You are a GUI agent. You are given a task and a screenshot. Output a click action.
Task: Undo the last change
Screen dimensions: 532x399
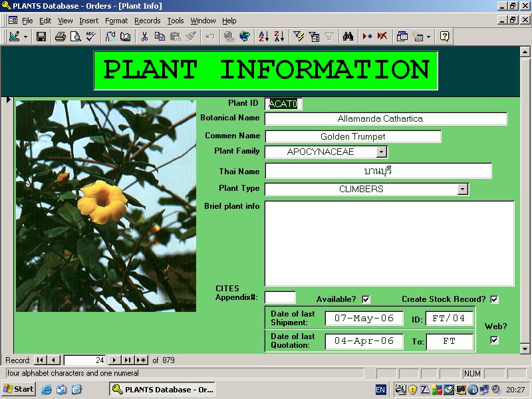(210, 37)
